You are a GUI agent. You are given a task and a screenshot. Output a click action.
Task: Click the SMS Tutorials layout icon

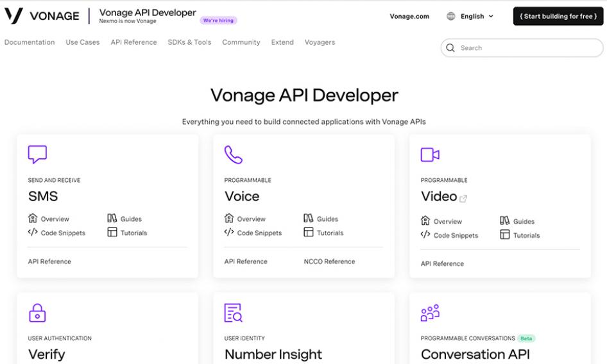pyautogui.click(x=112, y=232)
